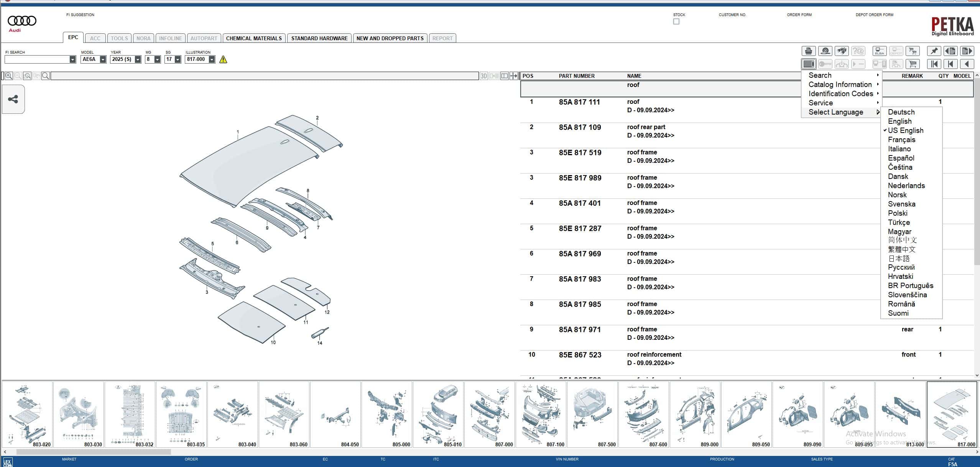The height and width of the screenshot is (467, 980).
Task: Open Catalog Information submenu
Action: (x=840, y=84)
